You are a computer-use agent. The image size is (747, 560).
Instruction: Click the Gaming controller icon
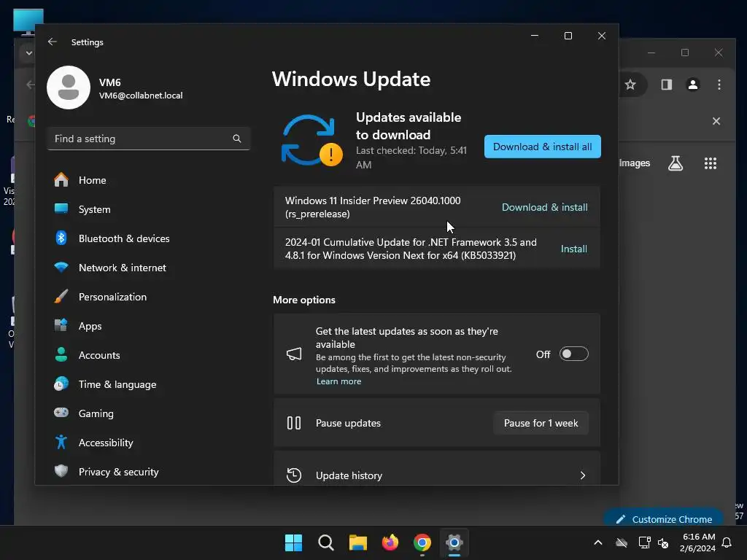(x=61, y=413)
